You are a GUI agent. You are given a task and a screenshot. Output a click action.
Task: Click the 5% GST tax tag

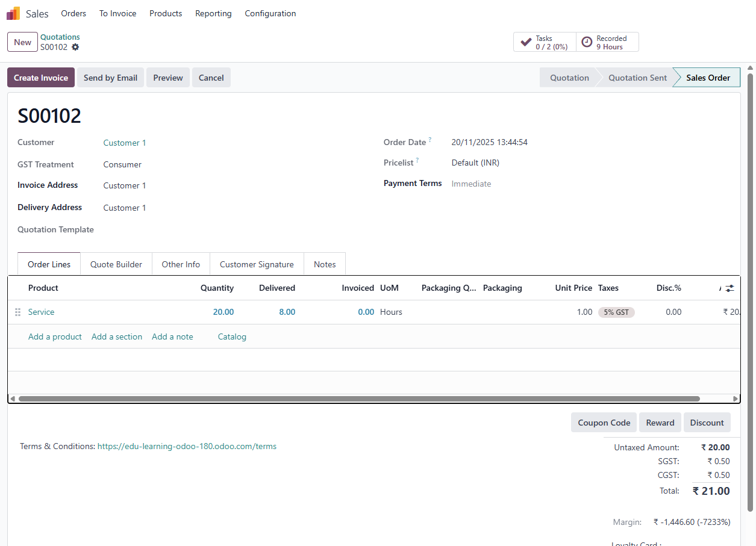(x=616, y=312)
